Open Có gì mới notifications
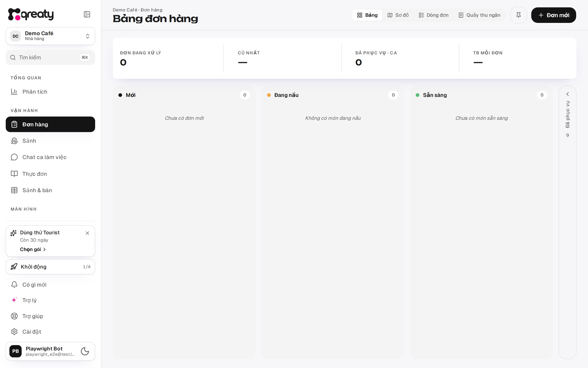This screenshot has width=588, height=368. tap(50, 285)
